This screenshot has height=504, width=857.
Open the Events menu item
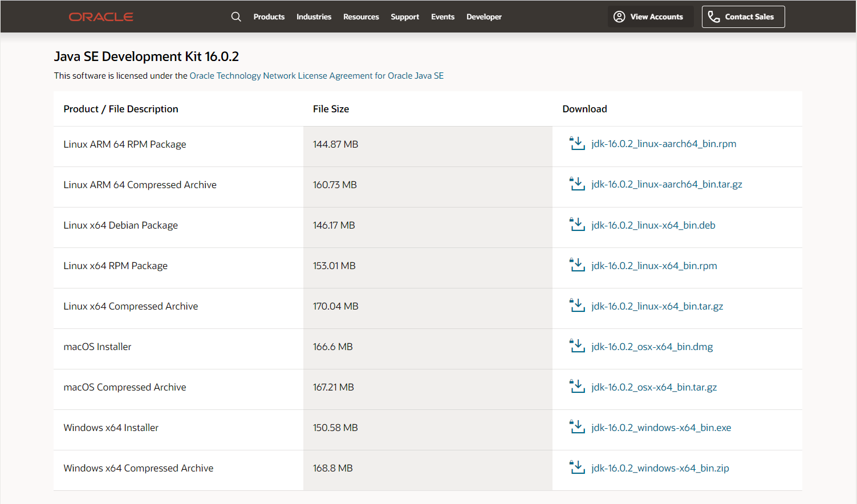442,17
